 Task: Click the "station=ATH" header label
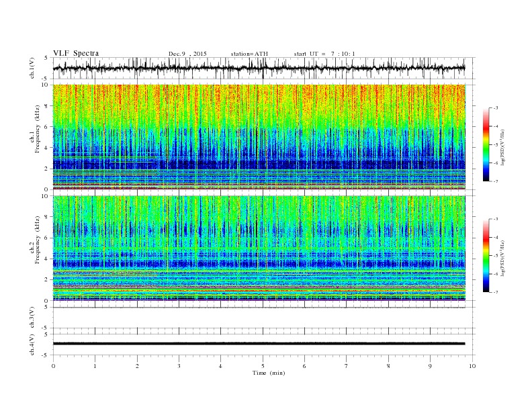(249, 54)
